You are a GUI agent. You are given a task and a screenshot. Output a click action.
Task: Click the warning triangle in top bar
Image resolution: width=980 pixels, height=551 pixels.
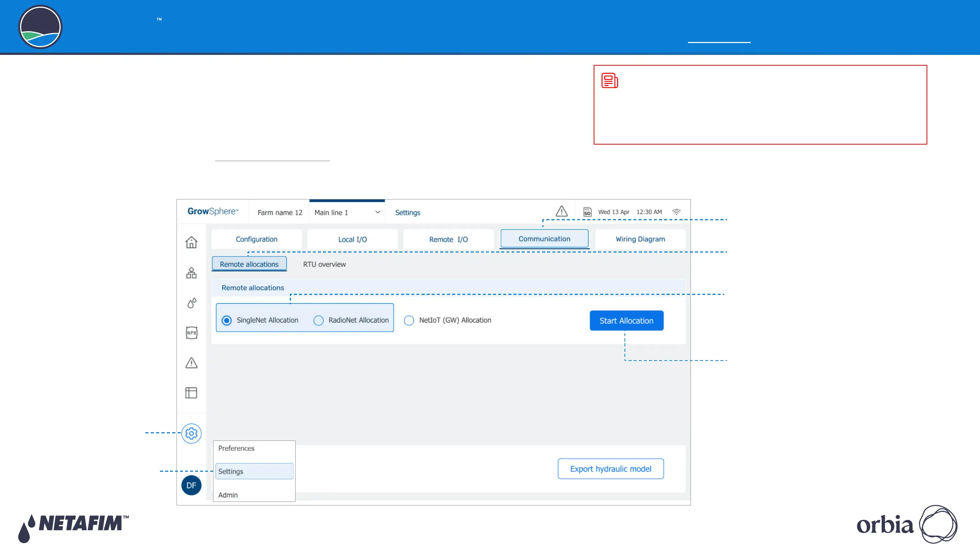561,211
